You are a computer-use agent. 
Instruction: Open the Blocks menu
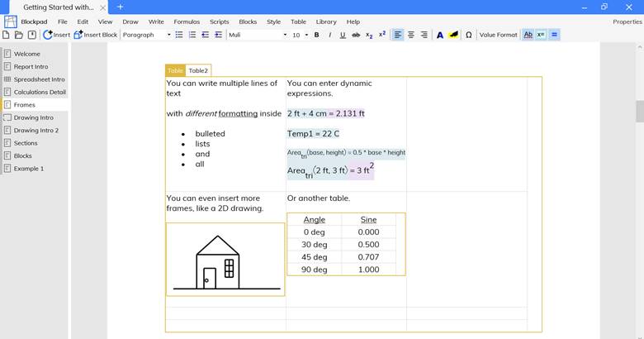(x=248, y=21)
